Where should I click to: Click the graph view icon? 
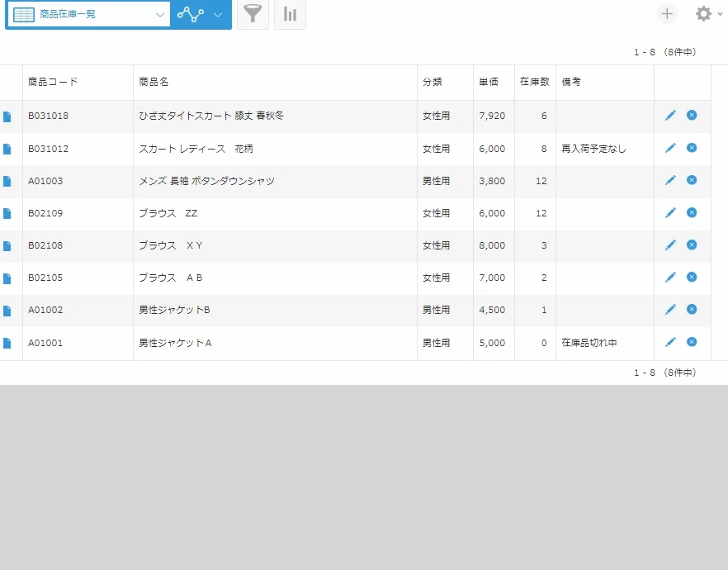191,14
